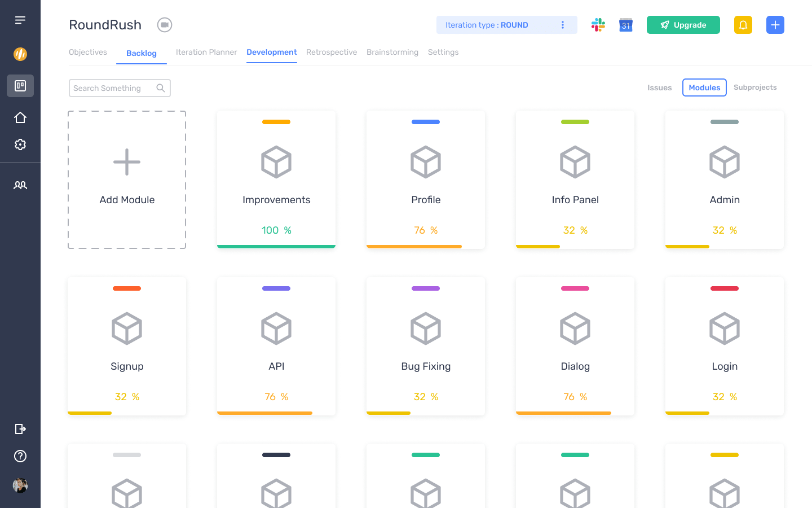Viewport: 812px width, 508px height.
Task: Open the Dialog module cube icon
Action: (x=575, y=329)
